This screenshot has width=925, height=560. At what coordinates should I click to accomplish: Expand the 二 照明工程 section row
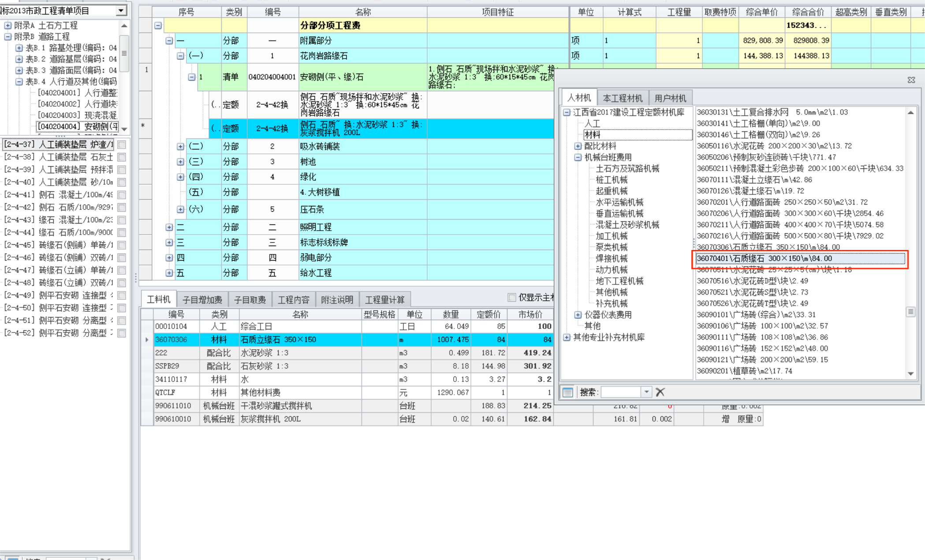pos(169,227)
